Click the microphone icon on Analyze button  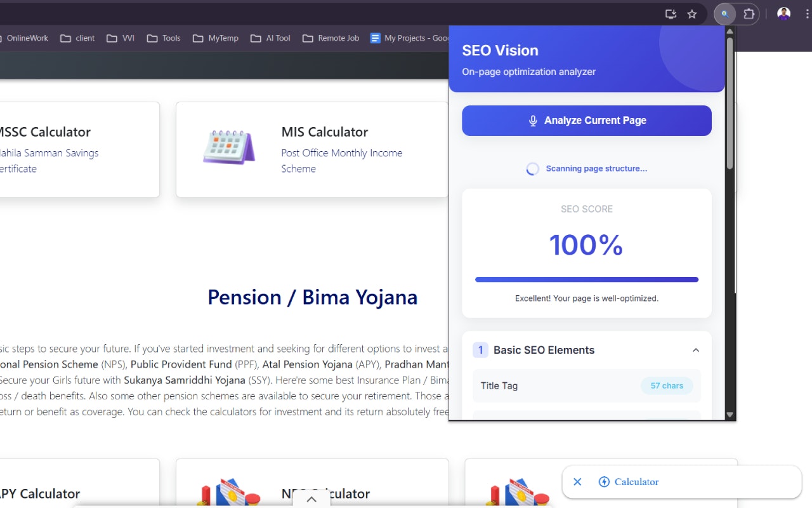[533, 120]
